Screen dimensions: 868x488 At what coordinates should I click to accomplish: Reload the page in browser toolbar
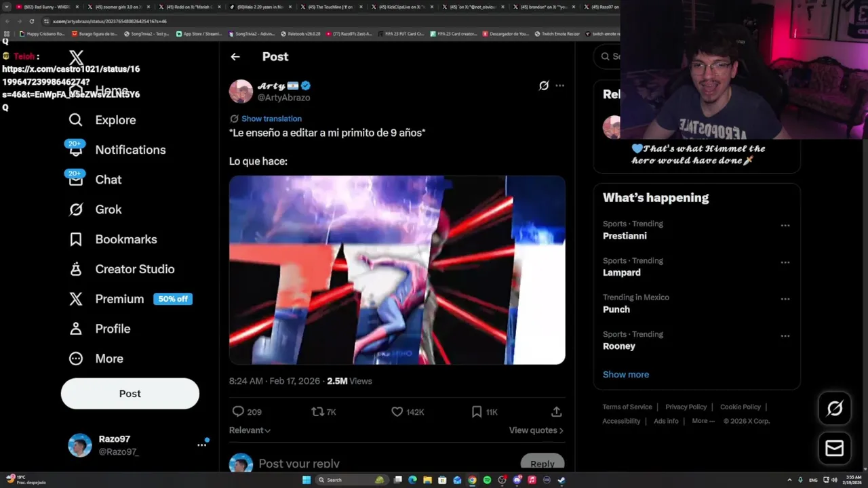coord(31,21)
